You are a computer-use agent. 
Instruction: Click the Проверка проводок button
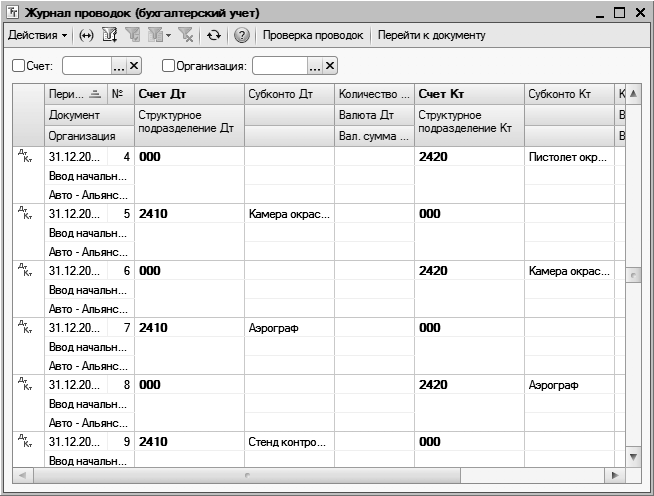coord(313,35)
